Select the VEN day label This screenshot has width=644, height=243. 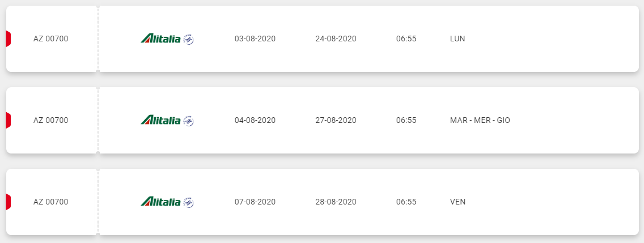458,202
